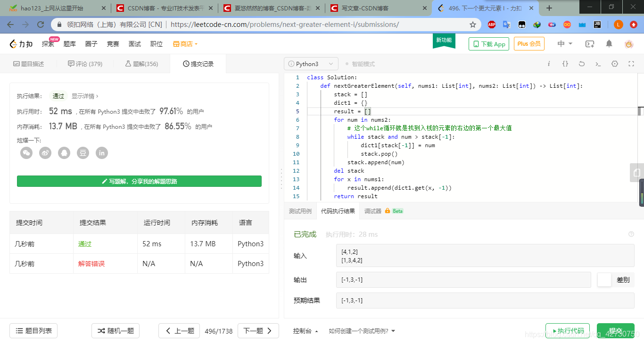644x343 pixels.
Task: Click 执行代码 run button
Action: (568, 331)
